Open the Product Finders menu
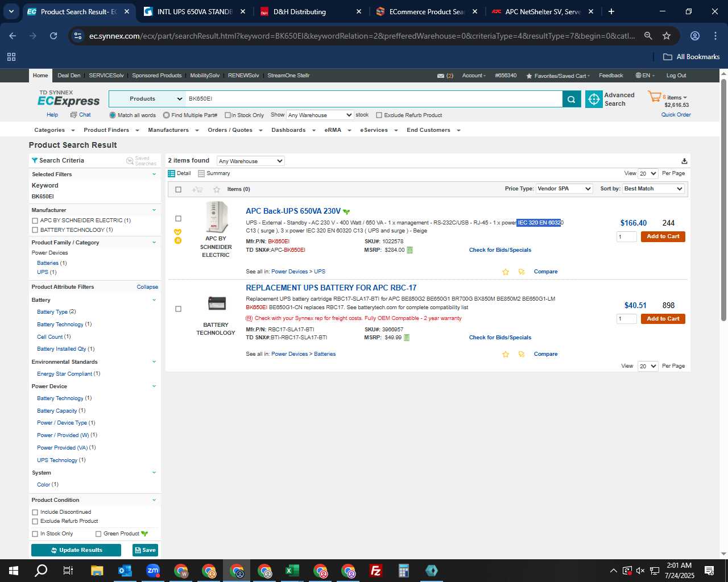This screenshot has width=728, height=582. 111,130
